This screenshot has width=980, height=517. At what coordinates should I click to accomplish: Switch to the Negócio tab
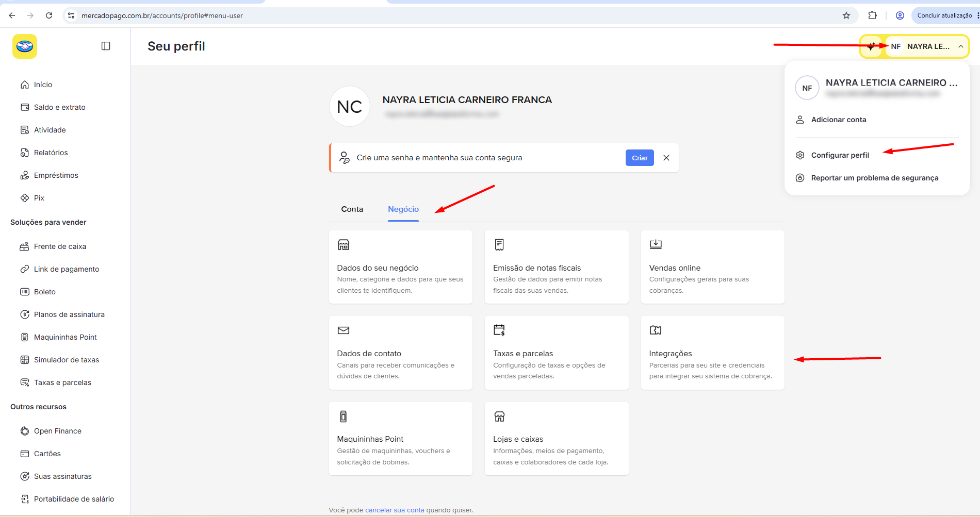(x=403, y=209)
